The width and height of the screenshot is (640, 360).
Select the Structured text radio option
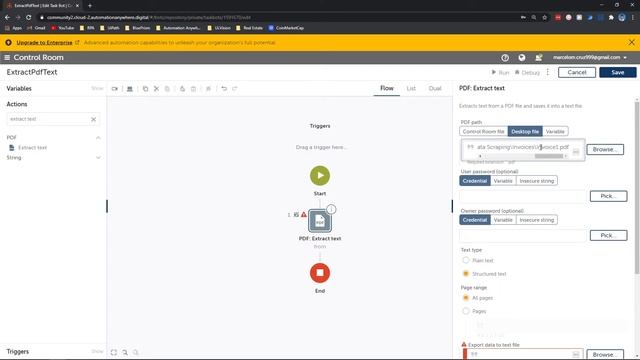click(x=465, y=273)
